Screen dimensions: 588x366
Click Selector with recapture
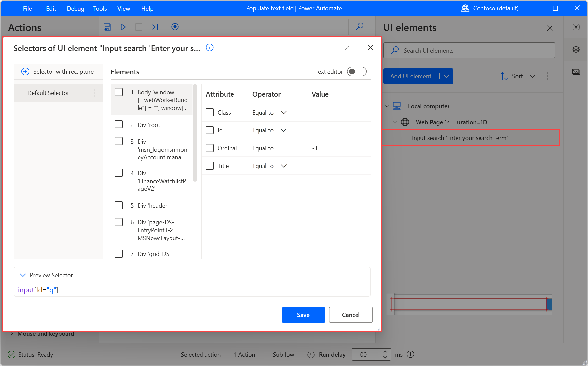click(58, 72)
